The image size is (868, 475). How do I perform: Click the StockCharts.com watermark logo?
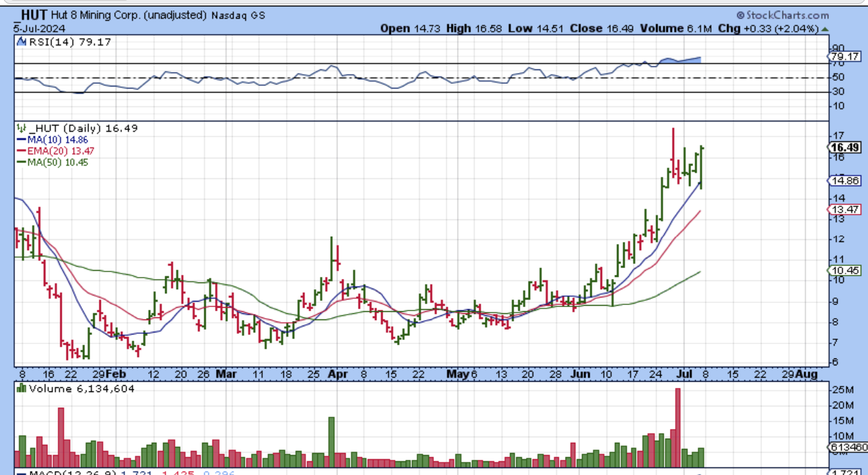pos(783,15)
